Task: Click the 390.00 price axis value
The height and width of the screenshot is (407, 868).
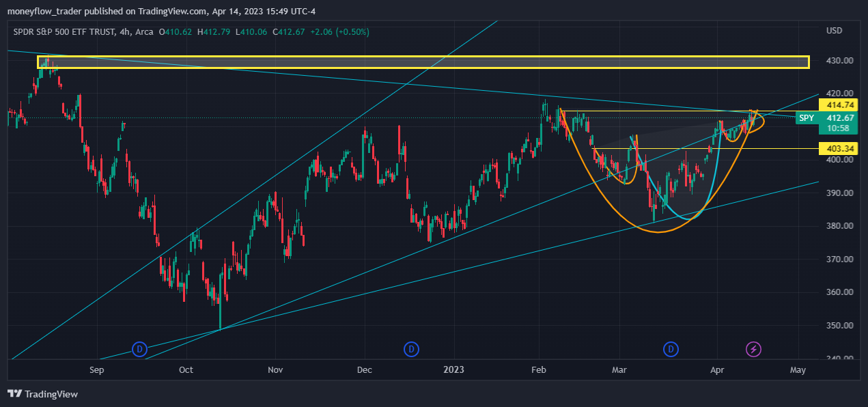Action: point(839,193)
